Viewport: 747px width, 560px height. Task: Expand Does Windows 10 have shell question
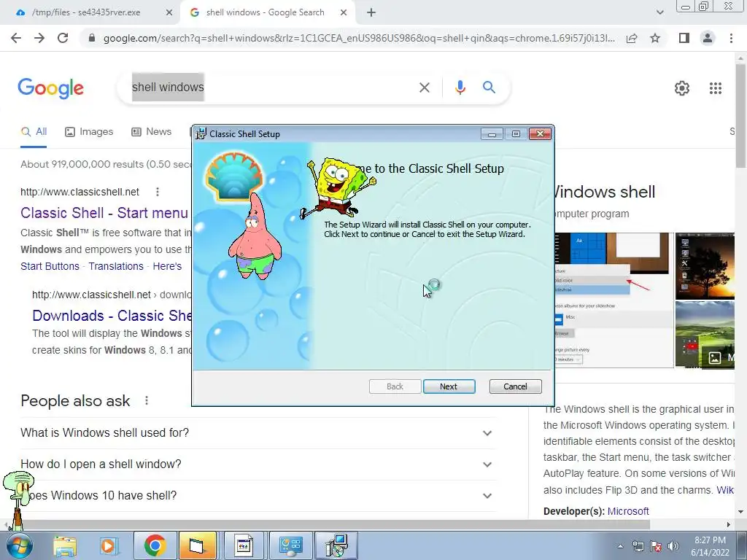(258, 496)
